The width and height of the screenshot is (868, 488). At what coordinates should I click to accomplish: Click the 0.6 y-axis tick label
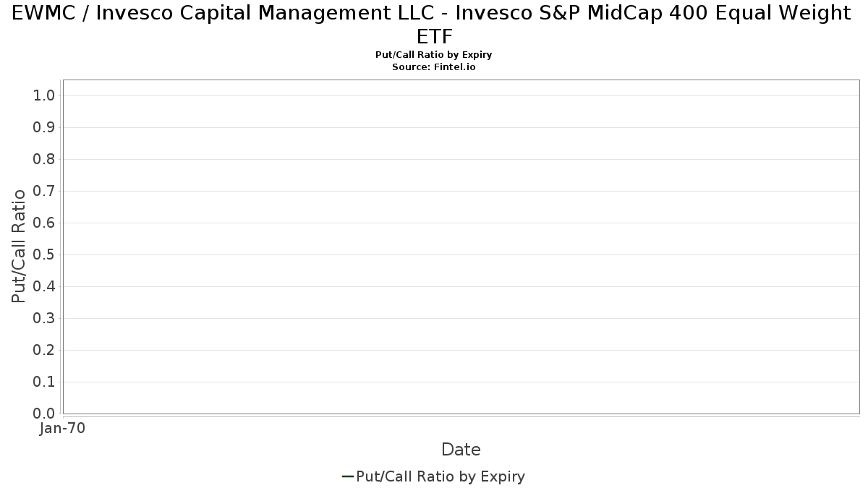pyautogui.click(x=44, y=223)
